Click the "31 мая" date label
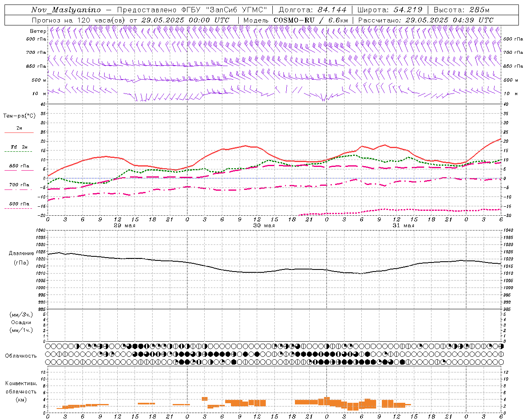Image resolution: width=525 pixels, height=420 pixels. point(403,226)
